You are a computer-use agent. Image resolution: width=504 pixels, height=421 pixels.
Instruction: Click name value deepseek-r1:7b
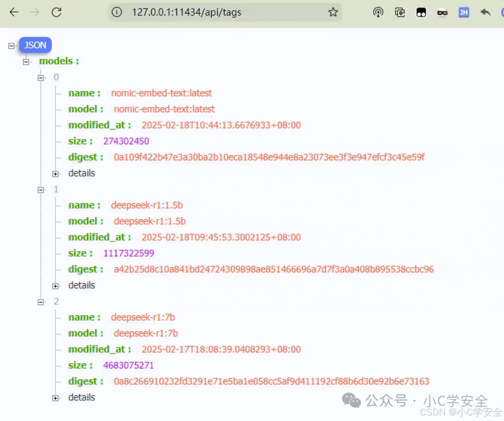[143, 317]
